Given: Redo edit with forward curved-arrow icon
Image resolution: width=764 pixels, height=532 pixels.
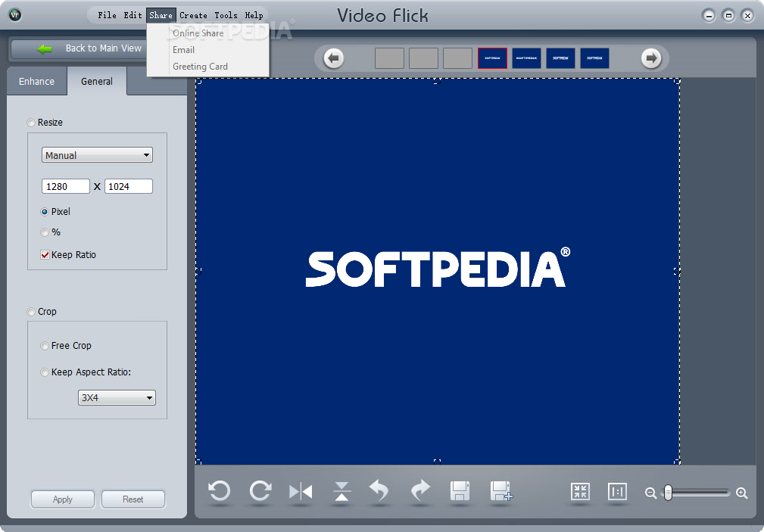Looking at the screenshot, I should tap(420, 490).
